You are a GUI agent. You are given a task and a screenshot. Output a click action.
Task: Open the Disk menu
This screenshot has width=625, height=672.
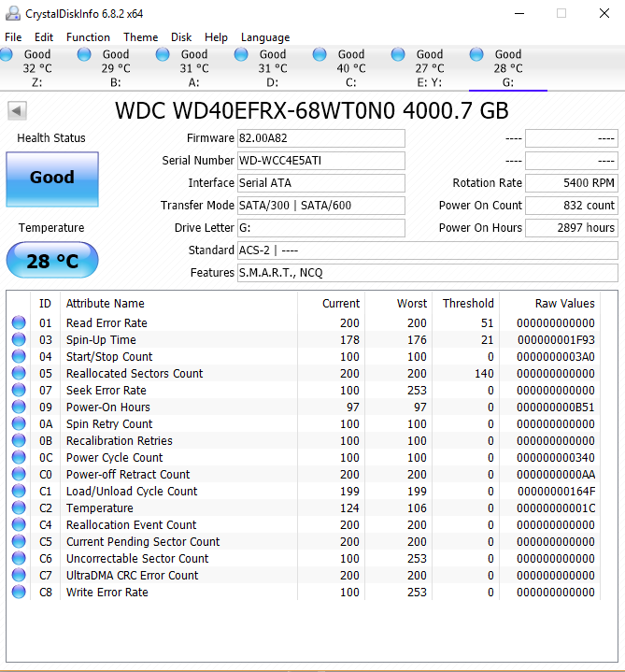181,37
